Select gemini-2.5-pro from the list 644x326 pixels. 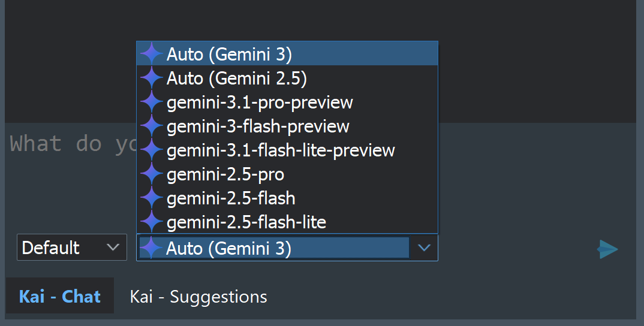(287, 174)
